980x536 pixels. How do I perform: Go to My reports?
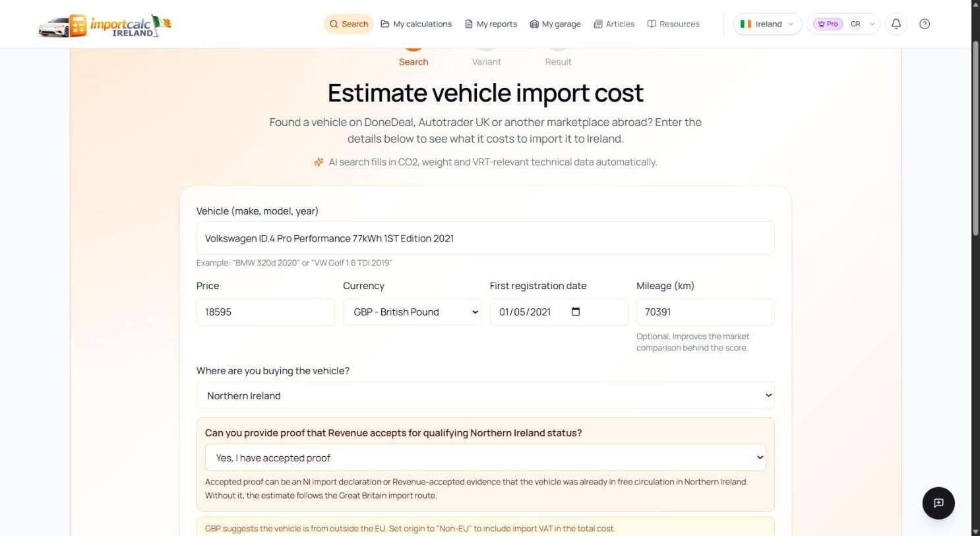coord(491,24)
